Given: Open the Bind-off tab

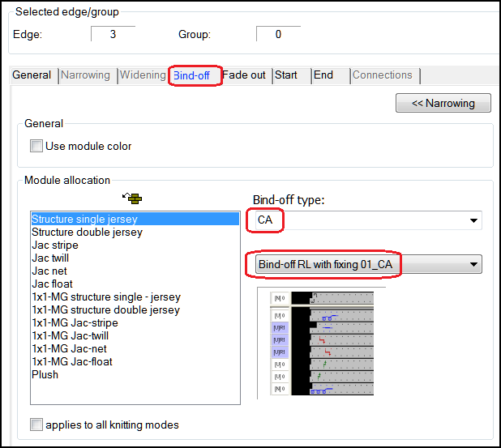Looking at the screenshot, I should (x=193, y=75).
